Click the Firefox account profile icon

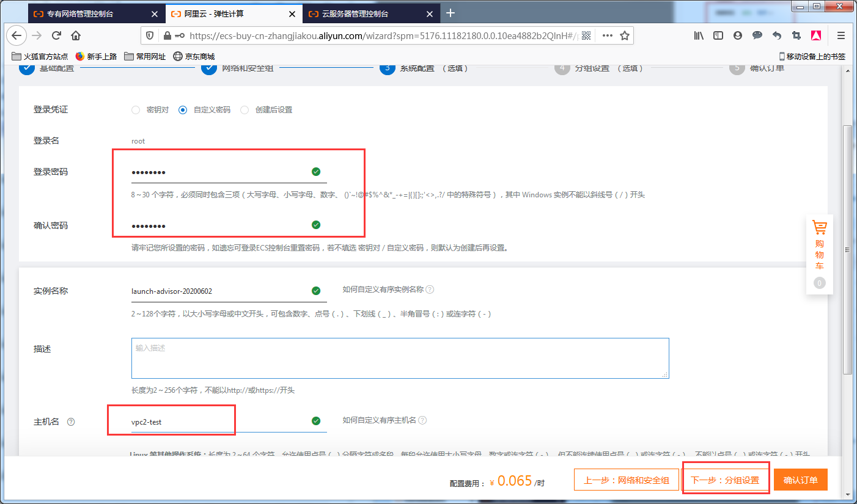coord(737,35)
